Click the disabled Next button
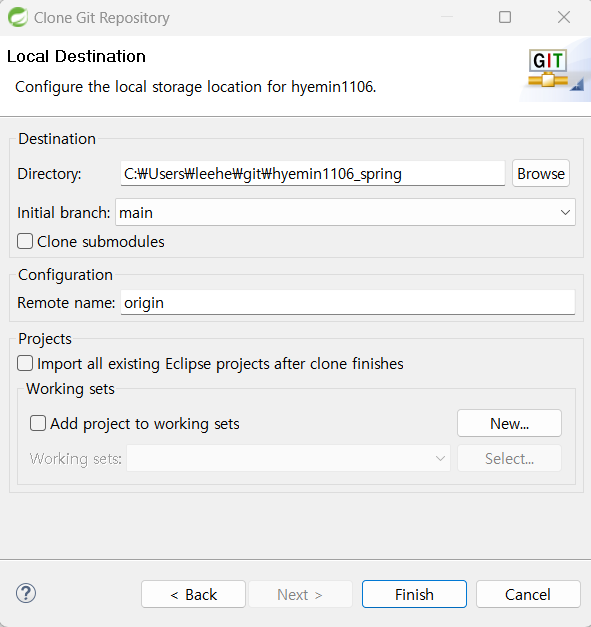Image resolution: width=591 pixels, height=627 pixels. 300,594
